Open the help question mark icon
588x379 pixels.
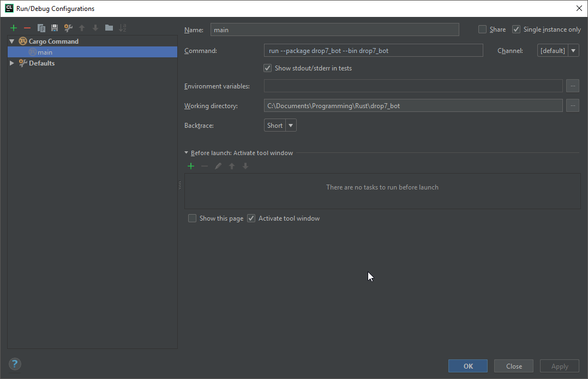(x=14, y=364)
